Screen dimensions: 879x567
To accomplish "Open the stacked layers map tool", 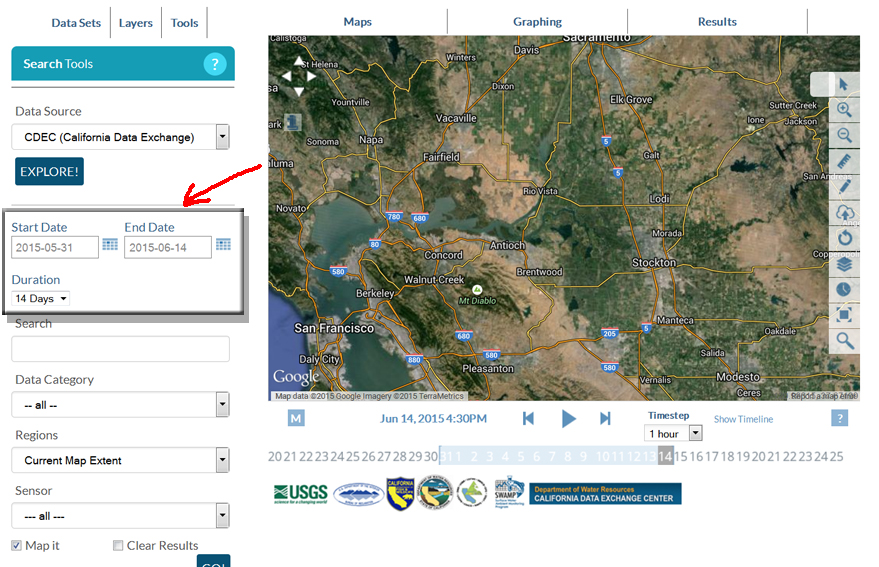I will tap(844, 264).
